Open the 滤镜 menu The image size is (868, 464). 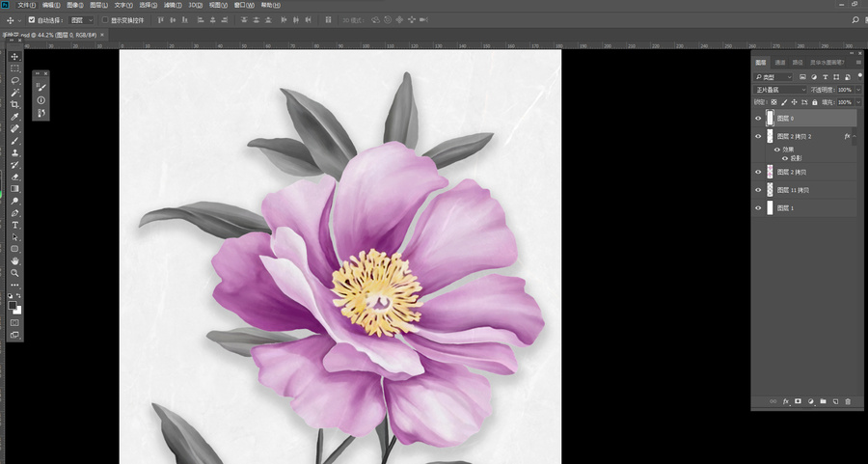click(x=173, y=5)
